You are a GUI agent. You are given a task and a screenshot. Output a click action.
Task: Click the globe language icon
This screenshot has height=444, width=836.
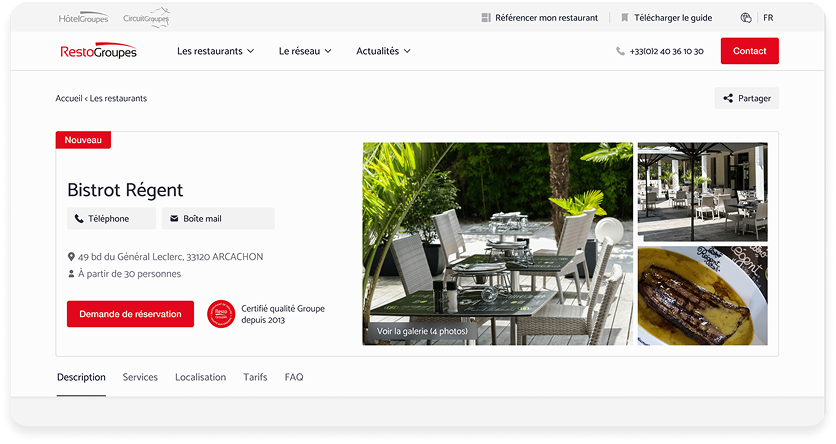pyautogui.click(x=746, y=18)
